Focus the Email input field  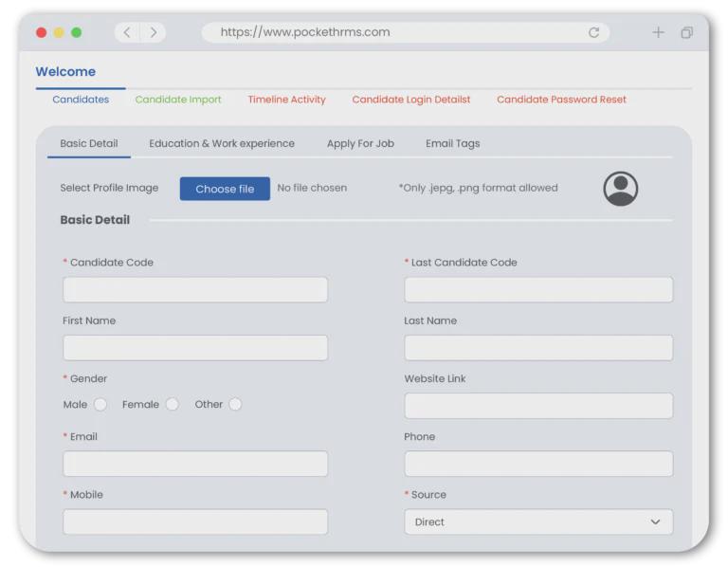pyautogui.click(x=195, y=464)
